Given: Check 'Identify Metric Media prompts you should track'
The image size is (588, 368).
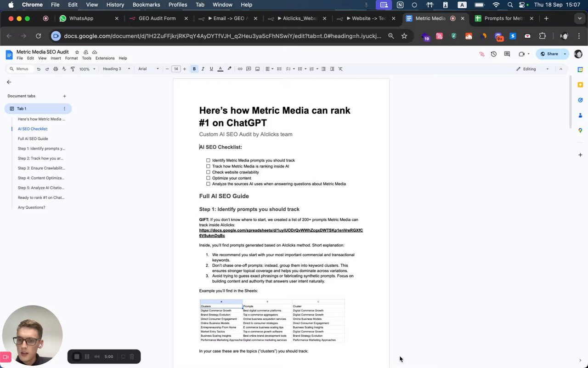Looking at the screenshot, I should 208,161.
